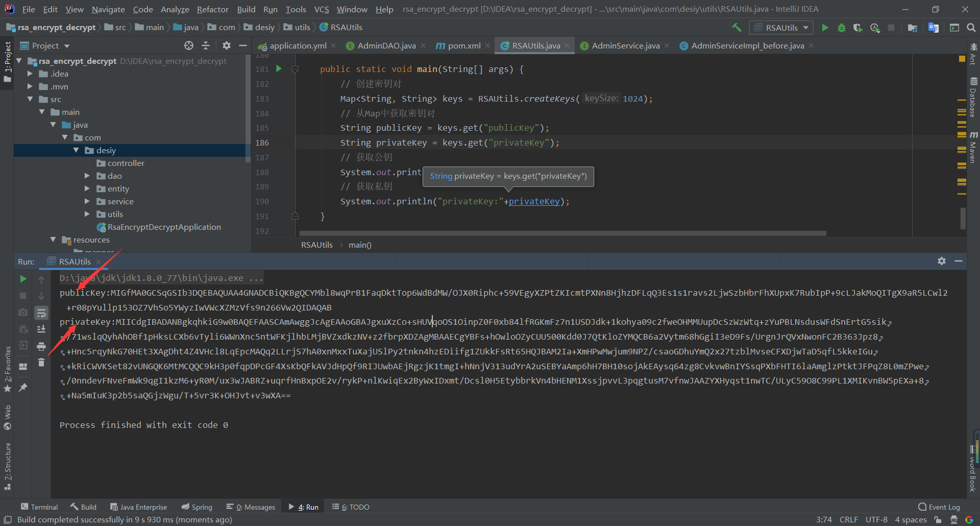Screen dimensions: 980x526
Task: Open the VCS menu
Action: 322,9
